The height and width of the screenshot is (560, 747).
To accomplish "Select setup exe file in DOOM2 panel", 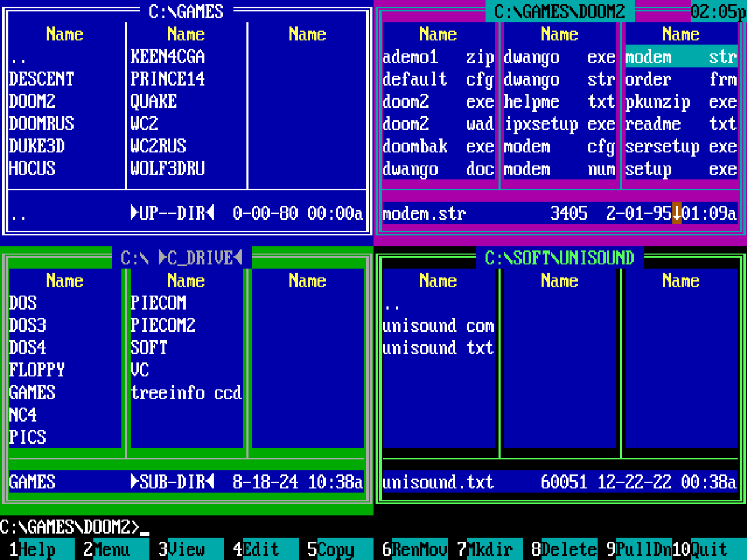I will [681, 168].
